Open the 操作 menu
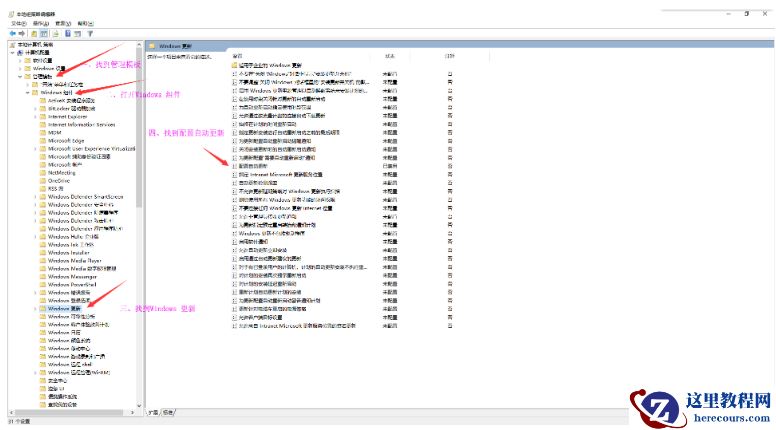 coord(41,23)
